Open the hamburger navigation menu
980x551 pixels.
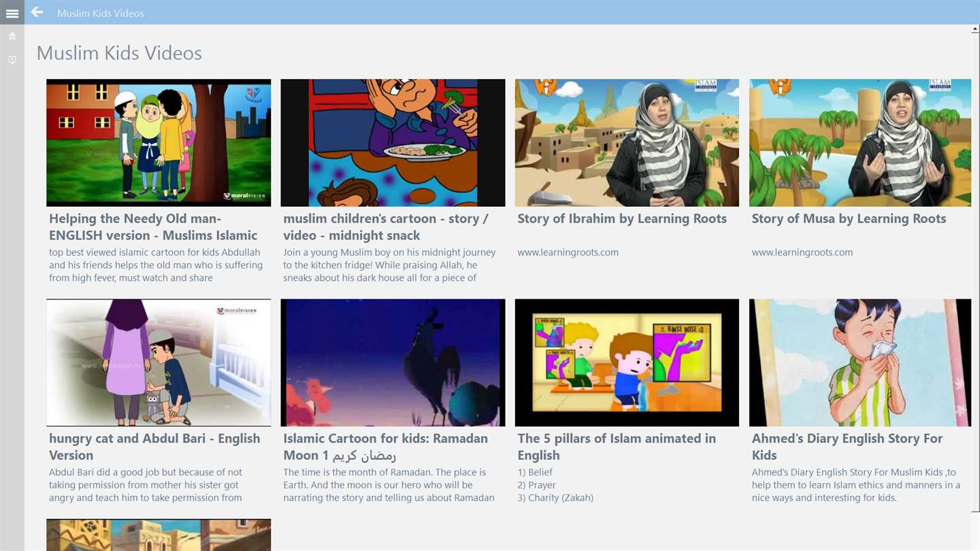12,13
